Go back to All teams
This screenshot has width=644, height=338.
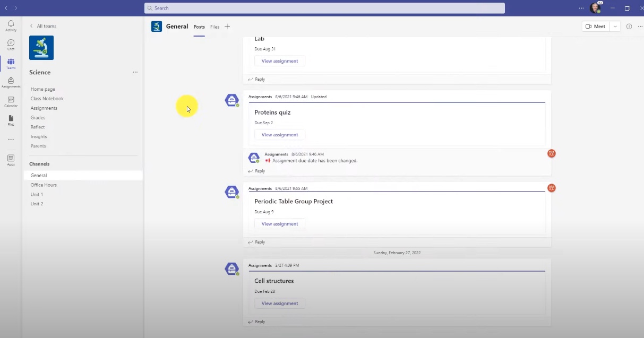click(42, 26)
